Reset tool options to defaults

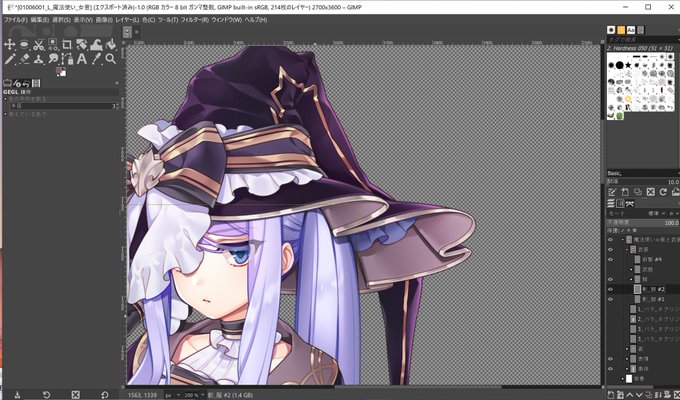[105, 395]
